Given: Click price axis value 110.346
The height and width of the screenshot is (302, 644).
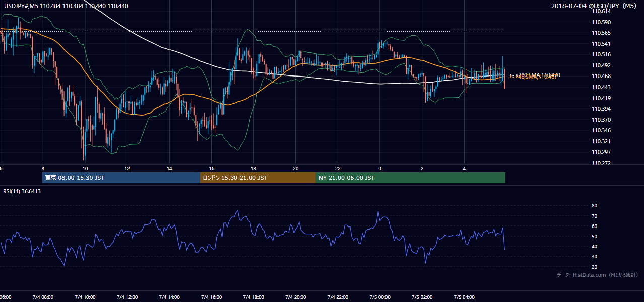Looking at the screenshot, I should [601, 130].
